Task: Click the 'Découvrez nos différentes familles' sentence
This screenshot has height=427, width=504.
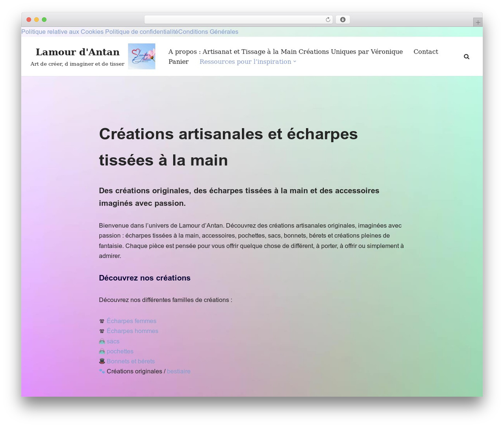Action: (165, 300)
